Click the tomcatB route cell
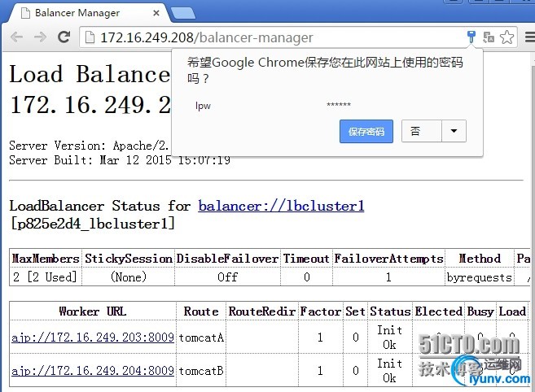Screen dimensions: 535x392 tap(201, 371)
